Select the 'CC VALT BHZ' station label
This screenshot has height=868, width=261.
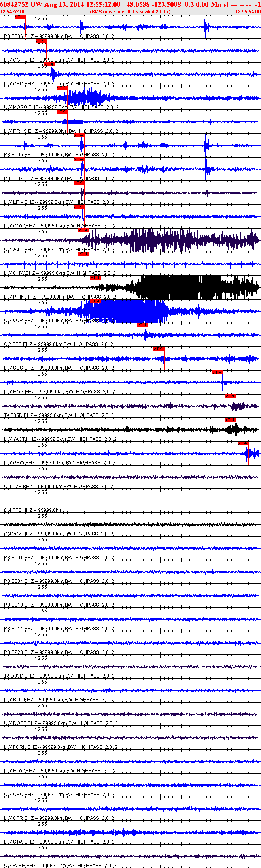pyautogui.click(x=19, y=250)
